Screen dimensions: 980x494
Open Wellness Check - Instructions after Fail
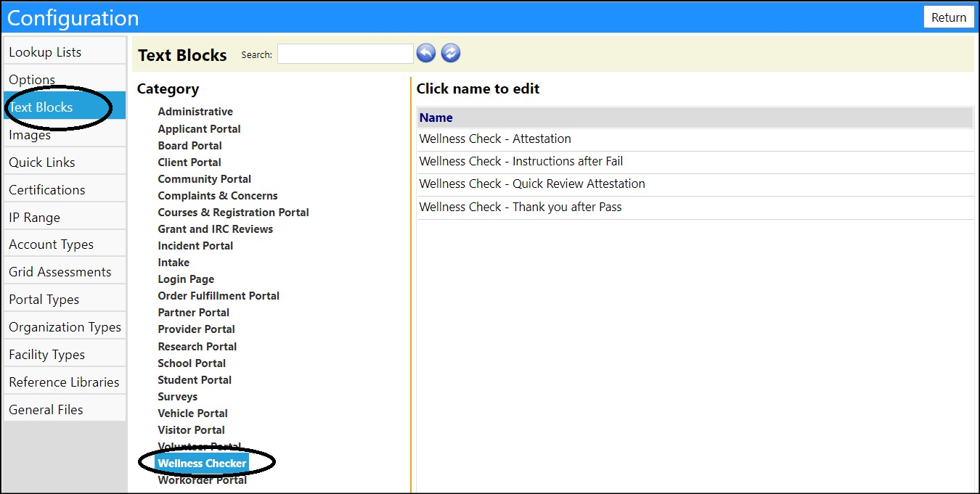(x=521, y=161)
